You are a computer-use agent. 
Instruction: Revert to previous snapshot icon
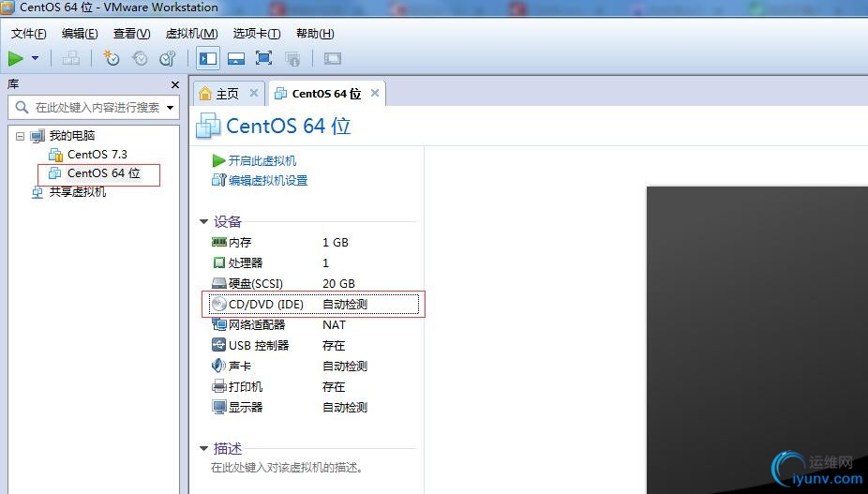coord(140,58)
